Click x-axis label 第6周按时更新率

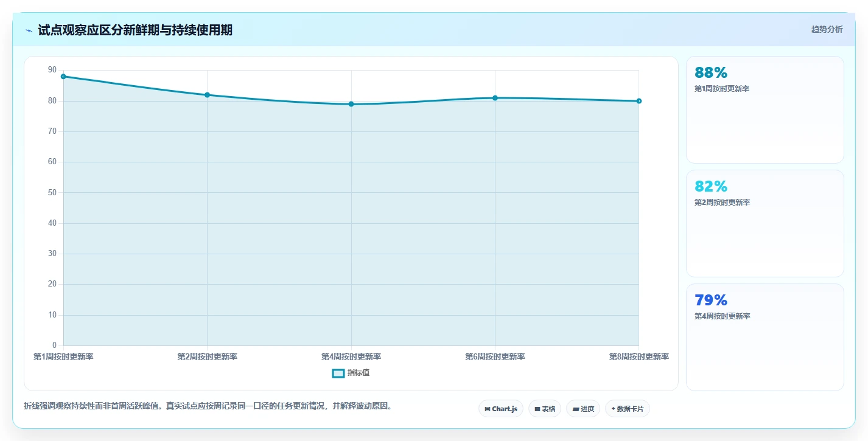(x=495, y=357)
